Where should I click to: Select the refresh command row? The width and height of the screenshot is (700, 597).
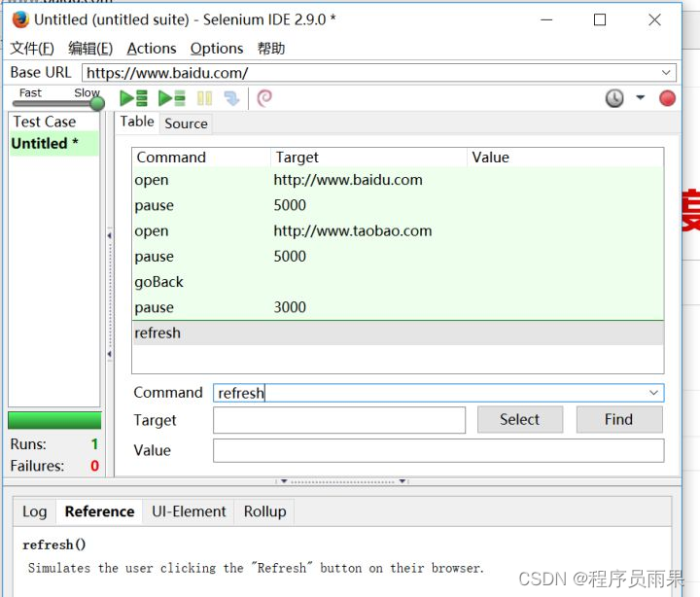click(x=398, y=334)
